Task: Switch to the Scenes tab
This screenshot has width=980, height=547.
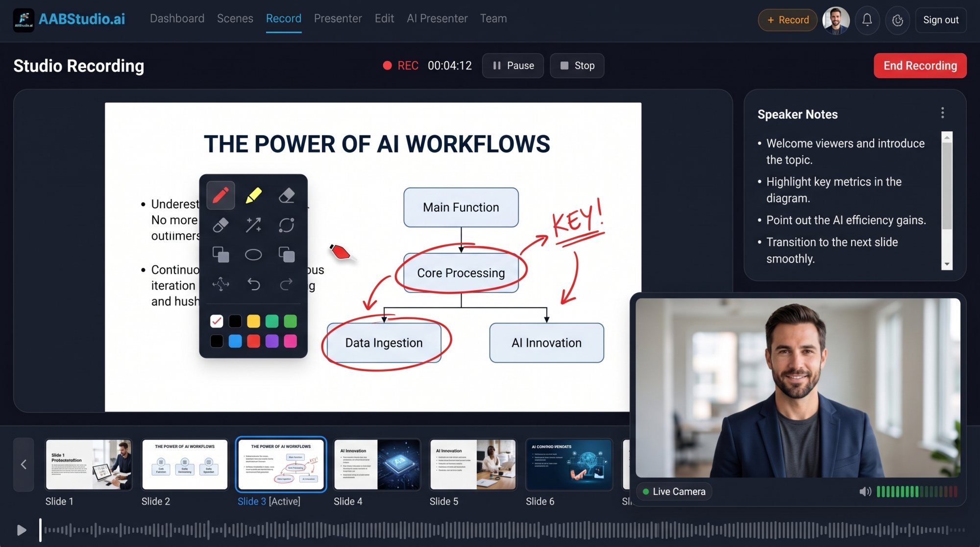Action: 235,19
